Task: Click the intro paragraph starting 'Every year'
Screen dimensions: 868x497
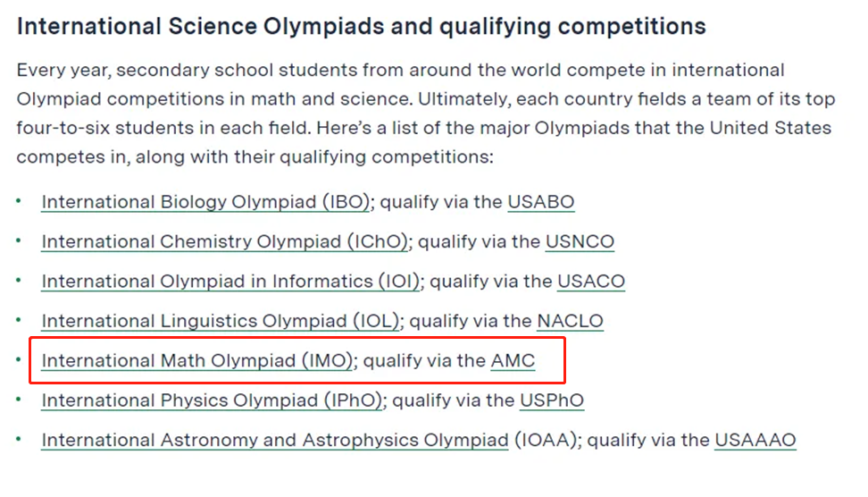Action: tap(425, 113)
